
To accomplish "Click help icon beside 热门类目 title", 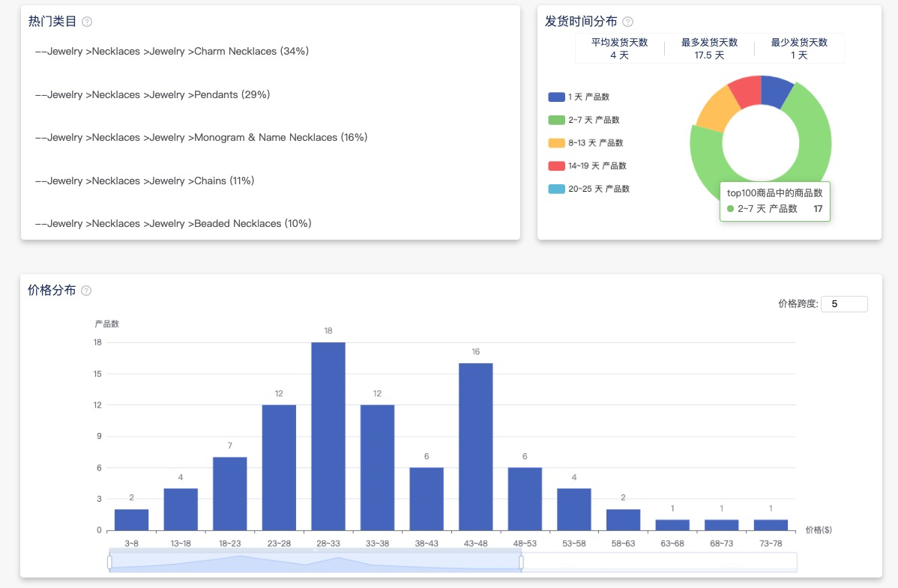I will coord(87,22).
